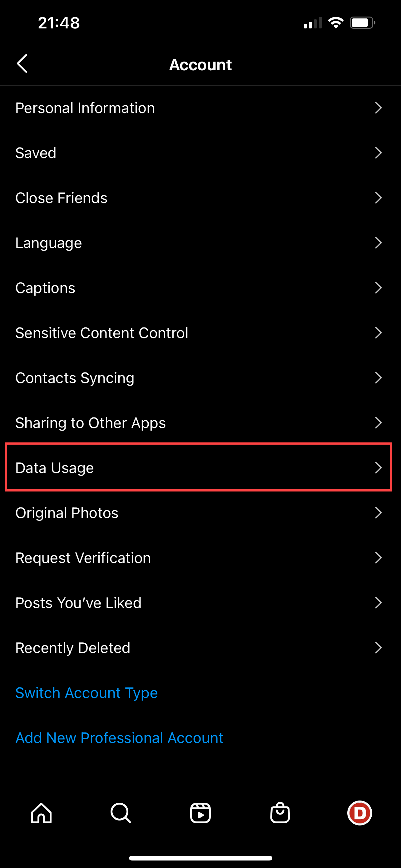
Task: Tap the home indicator bar at bottom
Action: (200, 857)
